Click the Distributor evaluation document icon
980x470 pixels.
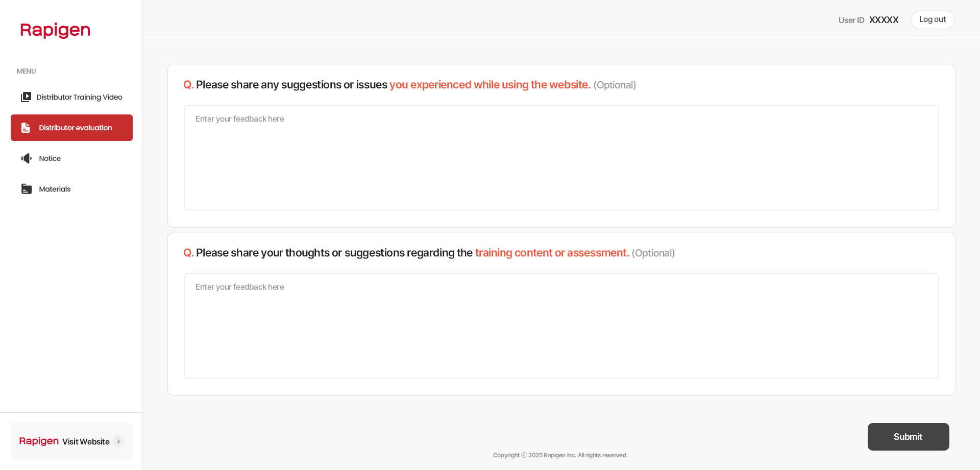pyautogui.click(x=26, y=128)
